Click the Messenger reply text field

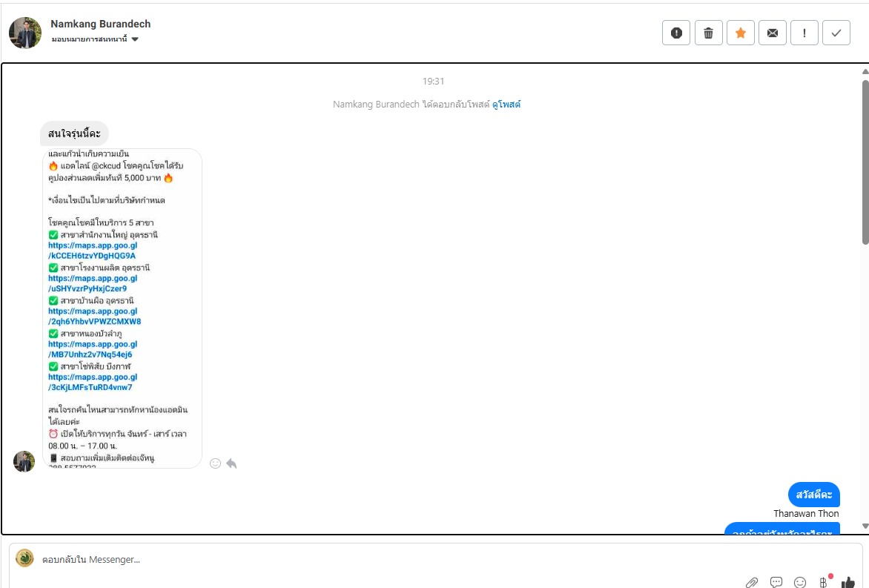point(371,559)
